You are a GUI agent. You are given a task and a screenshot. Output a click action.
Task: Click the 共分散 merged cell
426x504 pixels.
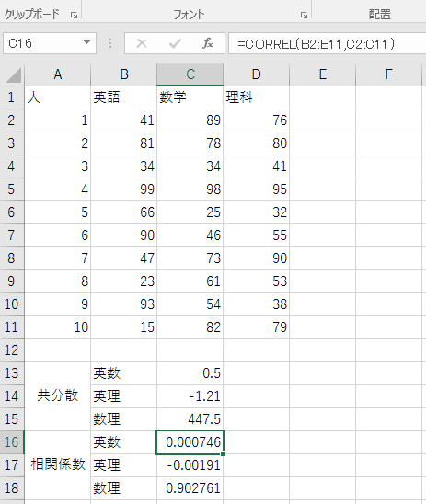[x=58, y=396]
